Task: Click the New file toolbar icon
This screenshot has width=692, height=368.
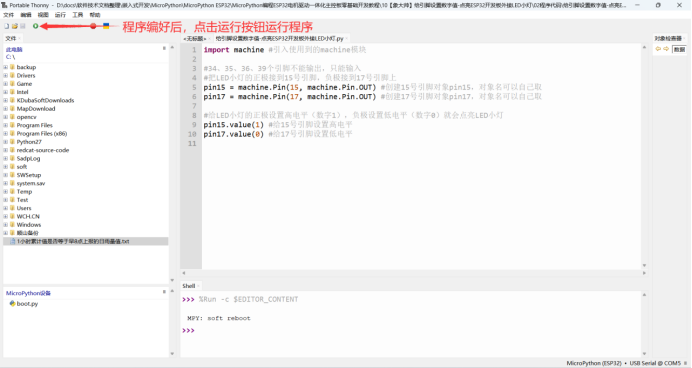Action: point(7,26)
